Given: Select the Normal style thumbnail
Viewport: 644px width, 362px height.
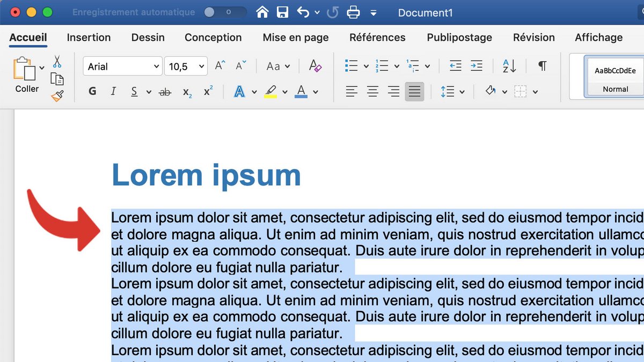Looking at the screenshot, I should coord(615,76).
